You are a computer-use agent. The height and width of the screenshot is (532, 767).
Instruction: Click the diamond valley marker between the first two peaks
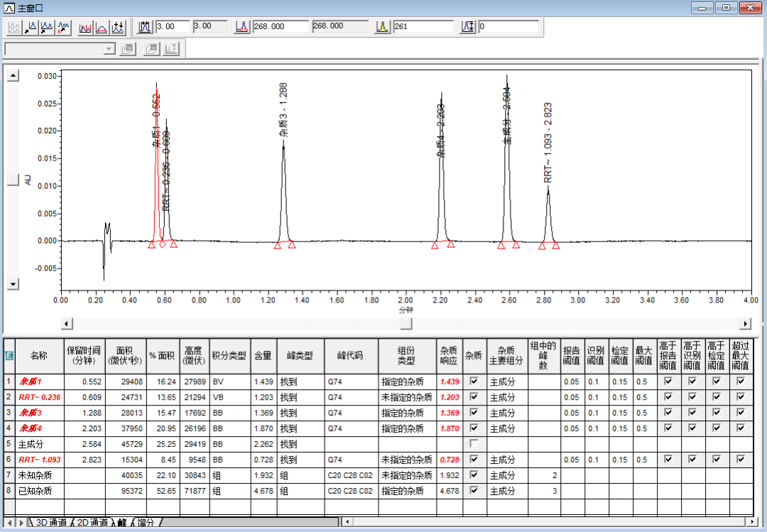(163, 244)
